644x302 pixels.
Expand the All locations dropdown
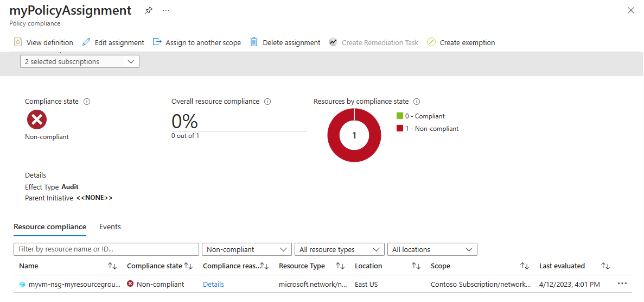pos(431,250)
